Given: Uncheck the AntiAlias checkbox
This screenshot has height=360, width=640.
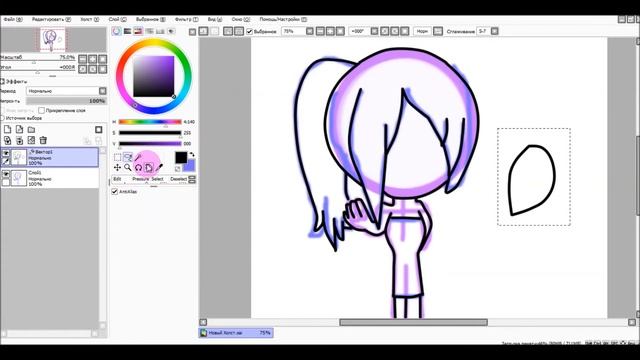Looking at the screenshot, I should coord(115,191).
